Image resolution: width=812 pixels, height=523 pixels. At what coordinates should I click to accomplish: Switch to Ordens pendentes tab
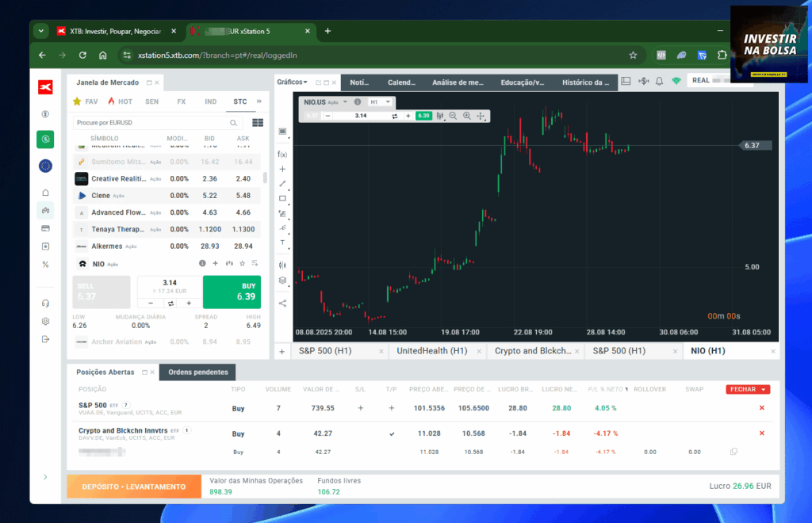point(197,372)
